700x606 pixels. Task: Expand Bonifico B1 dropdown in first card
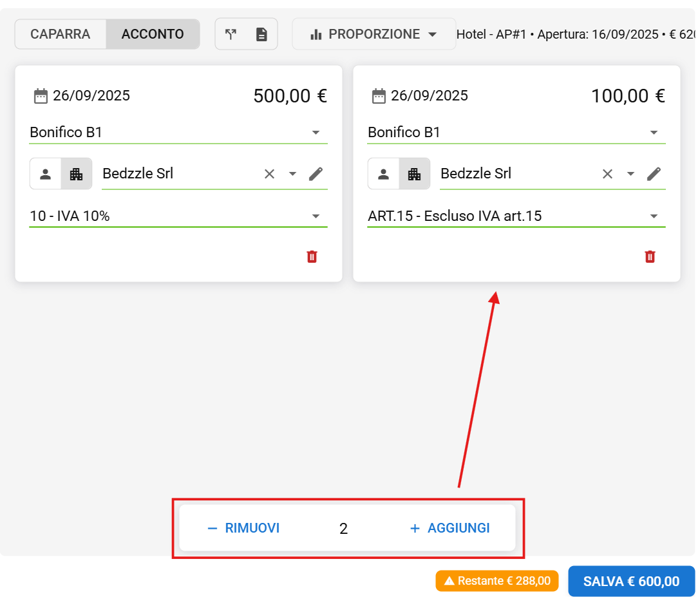coord(316,133)
